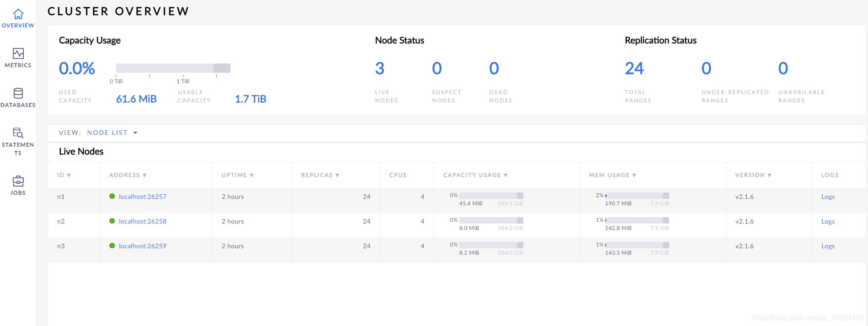Open the Jobs briefcase icon
Viewport: 868px width, 326px height.
click(x=18, y=181)
